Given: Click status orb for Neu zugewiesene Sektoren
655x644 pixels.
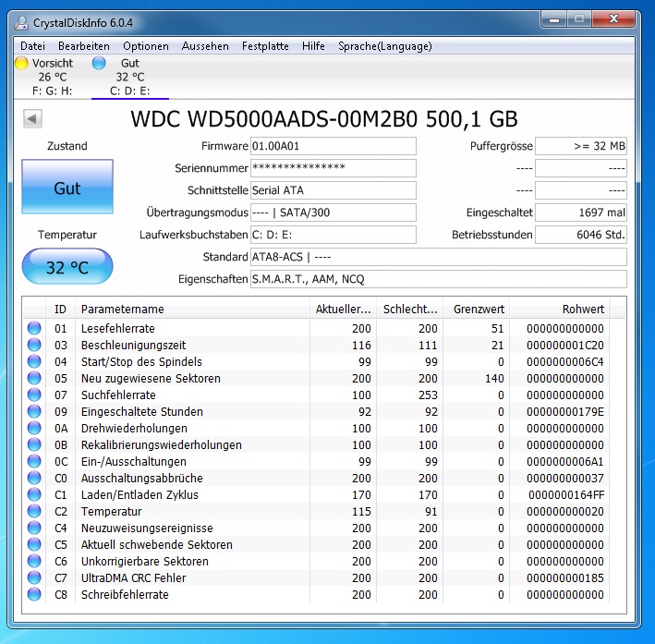Looking at the screenshot, I should pyautogui.click(x=34, y=378).
